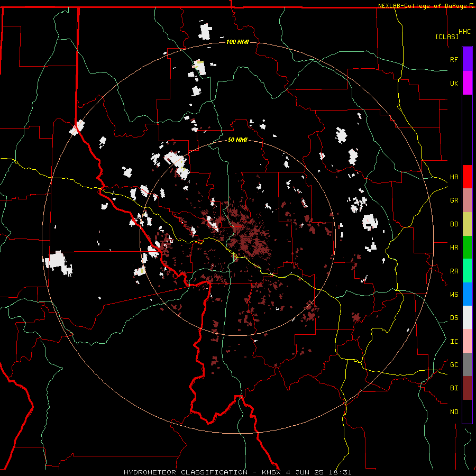Click the WS blue legend swatch
The width and height of the screenshot is (476, 476).
point(467,294)
